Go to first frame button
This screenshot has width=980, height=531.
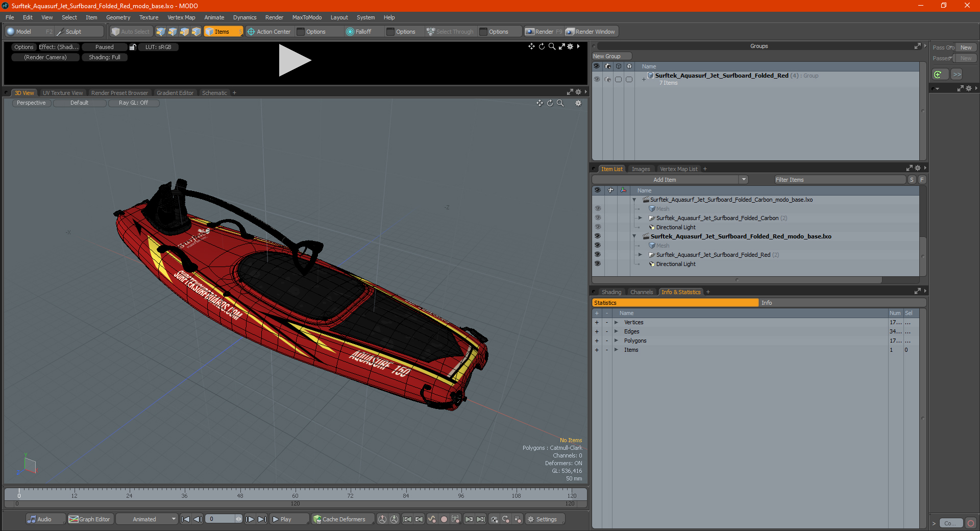click(x=186, y=519)
